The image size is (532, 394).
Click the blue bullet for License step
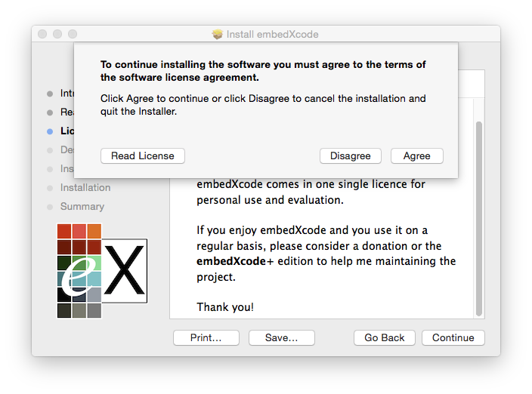click(50, 131)
